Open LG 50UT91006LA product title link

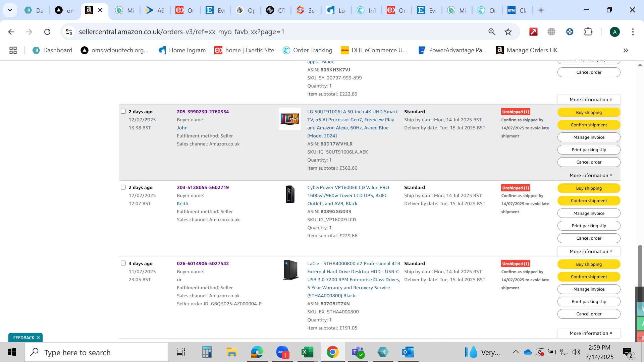pyautogui.click(x=352, y=124)
